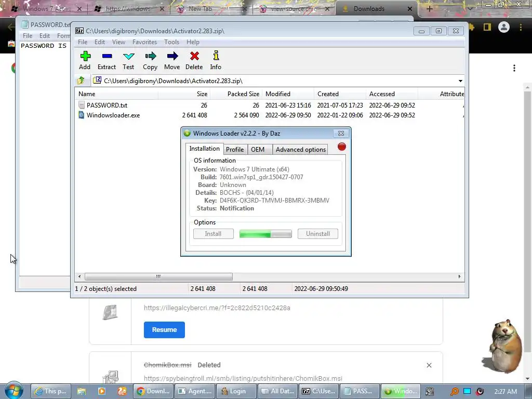Click the spybeingtroll.ml ChomikBox.msi link
The image size is (532, 399).
click(x=243, y=378)
